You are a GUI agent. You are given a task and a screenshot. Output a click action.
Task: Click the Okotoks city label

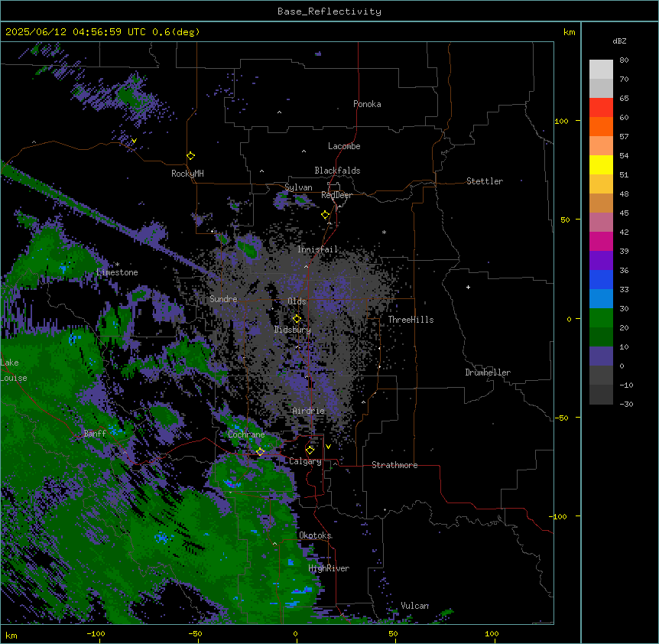click(315, 535)
